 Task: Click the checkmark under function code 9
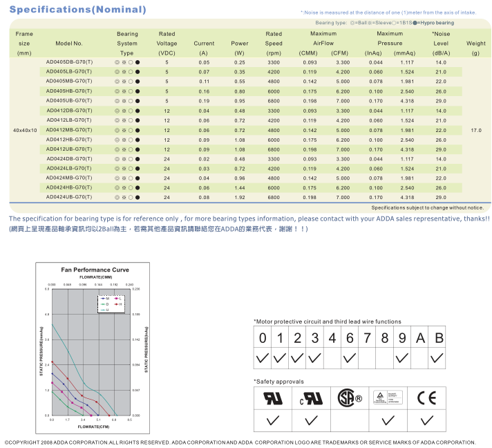(x=401, y=358)
